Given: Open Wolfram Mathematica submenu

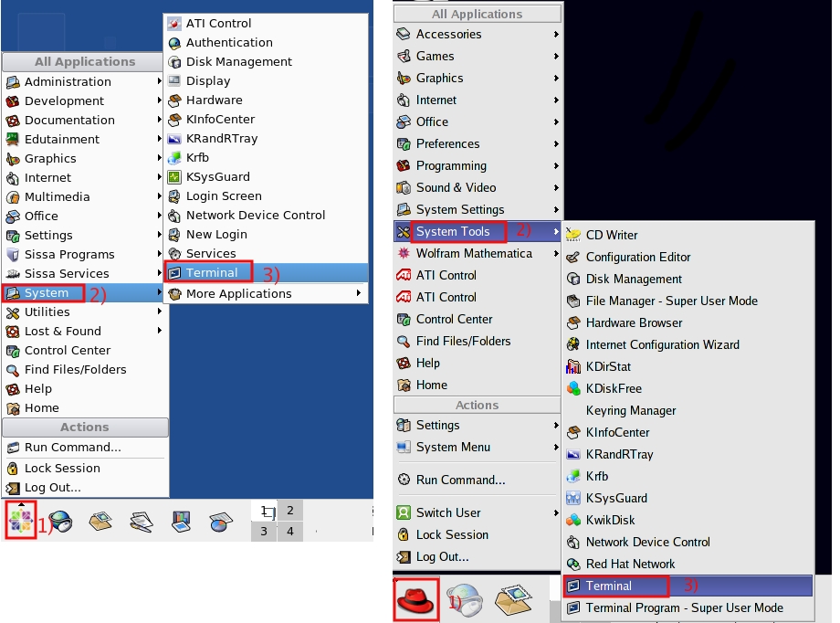Looking at the screenshot, I should [478, 254].
